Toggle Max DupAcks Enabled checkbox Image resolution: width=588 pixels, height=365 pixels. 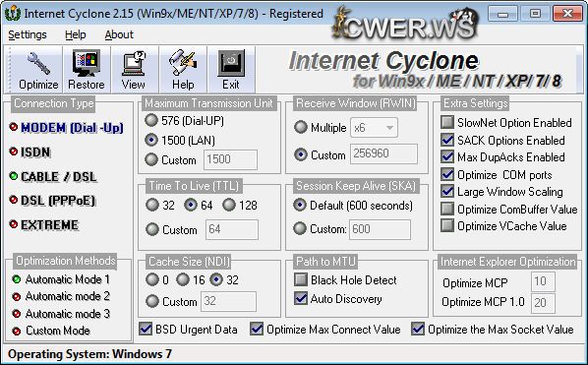(x=447, y=156)
